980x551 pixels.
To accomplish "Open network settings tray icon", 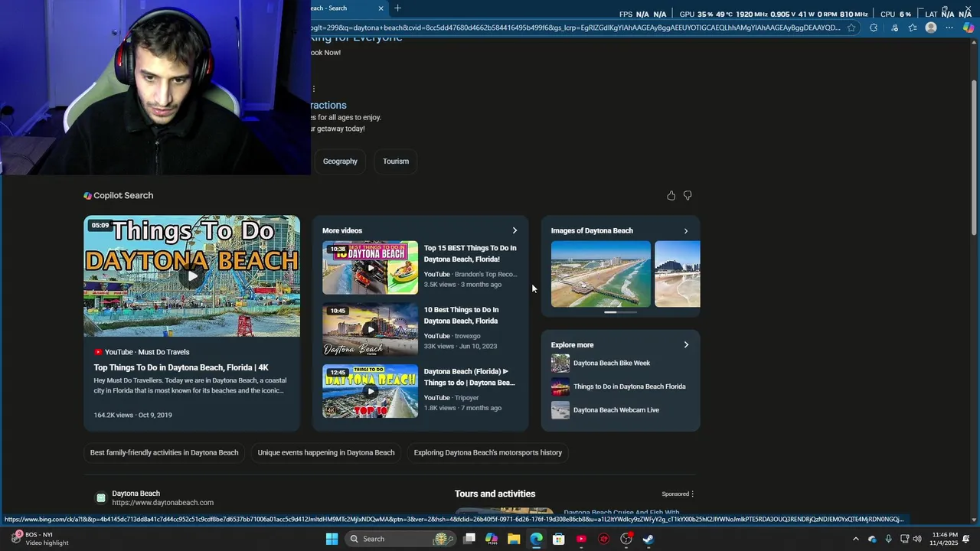I will [904, 540].
